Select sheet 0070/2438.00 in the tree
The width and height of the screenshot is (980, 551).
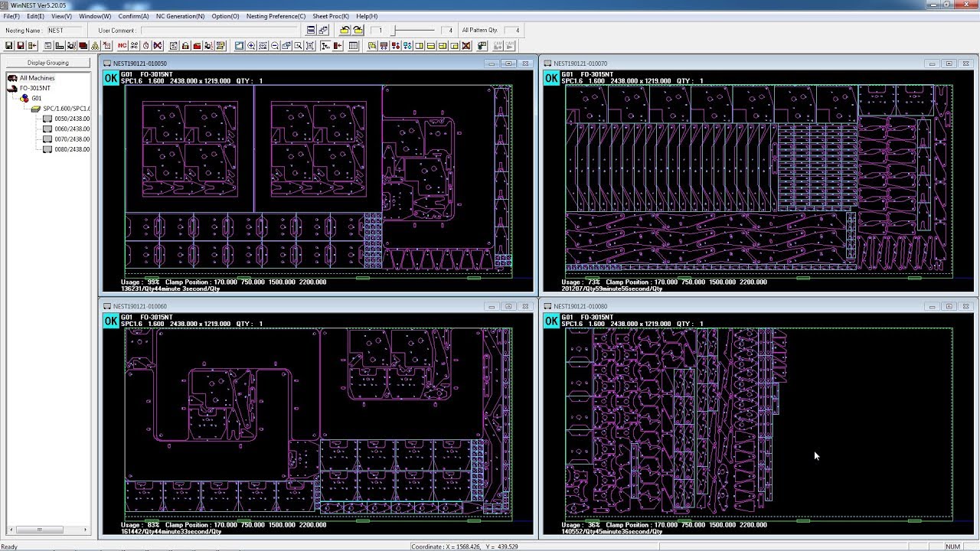point(72,139)
